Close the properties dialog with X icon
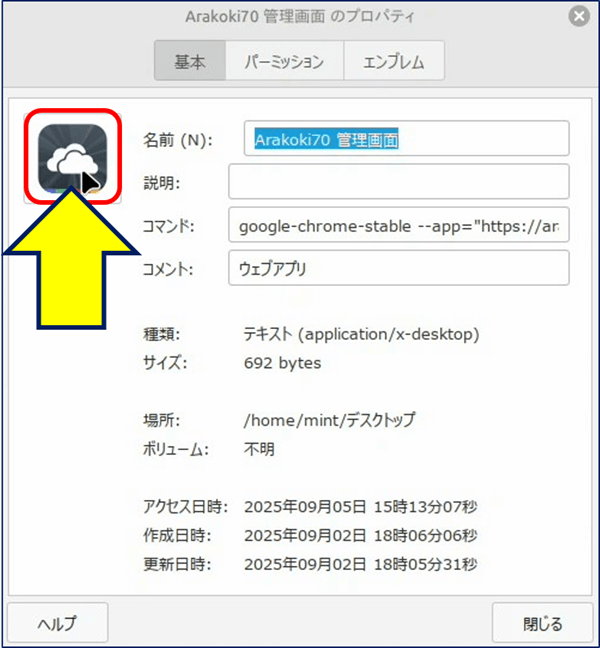The image size is (600, 648). 579,17
